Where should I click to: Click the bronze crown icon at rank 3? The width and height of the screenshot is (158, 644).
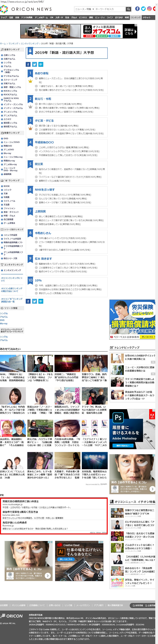point(30,128)
